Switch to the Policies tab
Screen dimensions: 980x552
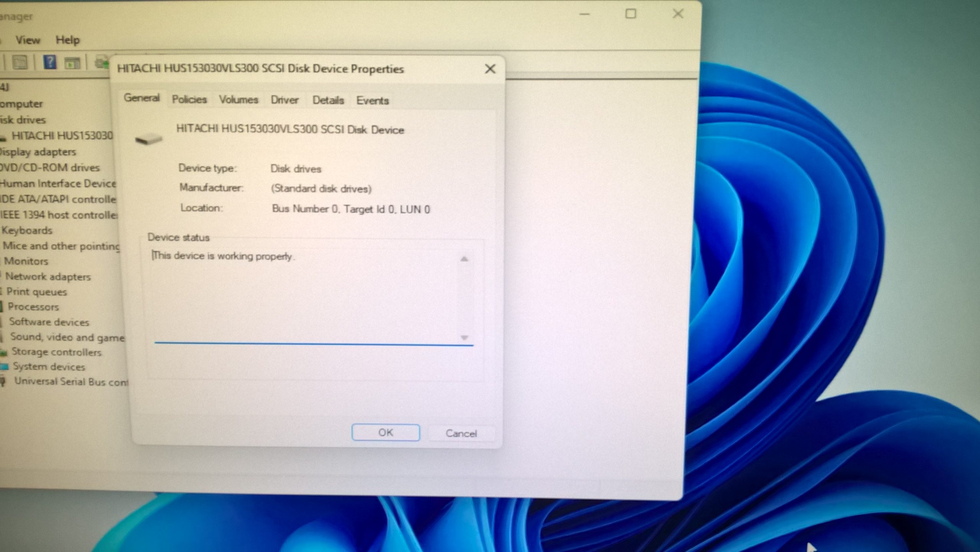click(x=189, y=99)
